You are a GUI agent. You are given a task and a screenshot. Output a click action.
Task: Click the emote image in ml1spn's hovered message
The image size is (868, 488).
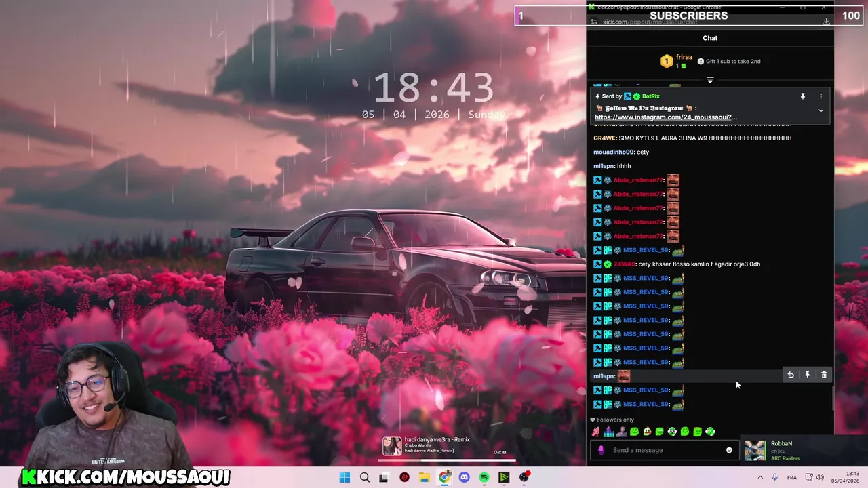pyautogui.click(x=624, y=376)
